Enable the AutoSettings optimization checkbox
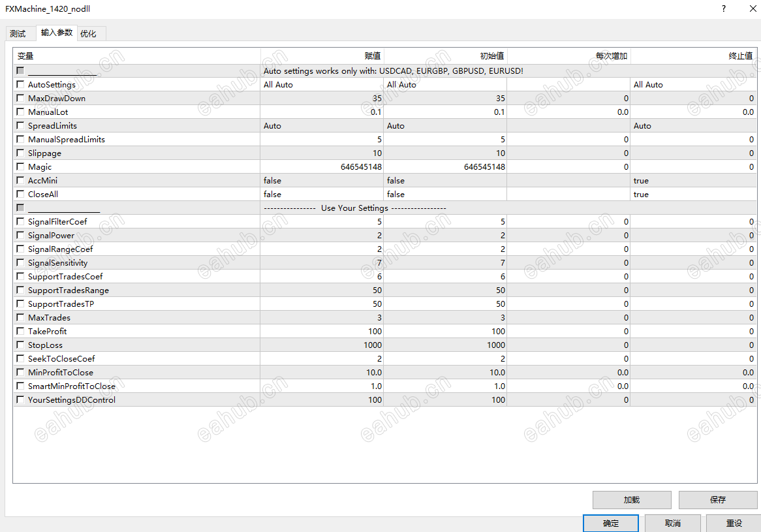Screen dimensions: 761x532 tap(20, 84)
